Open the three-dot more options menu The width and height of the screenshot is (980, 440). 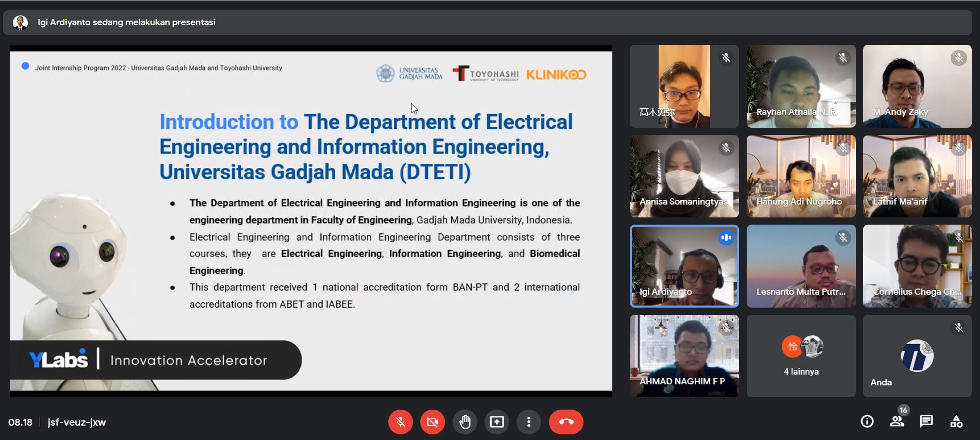(529, 422)
